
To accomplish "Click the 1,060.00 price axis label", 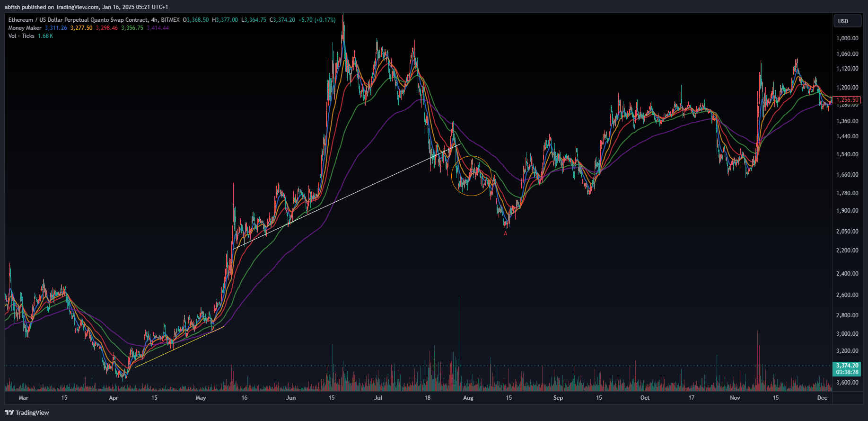I will point(847,54).
